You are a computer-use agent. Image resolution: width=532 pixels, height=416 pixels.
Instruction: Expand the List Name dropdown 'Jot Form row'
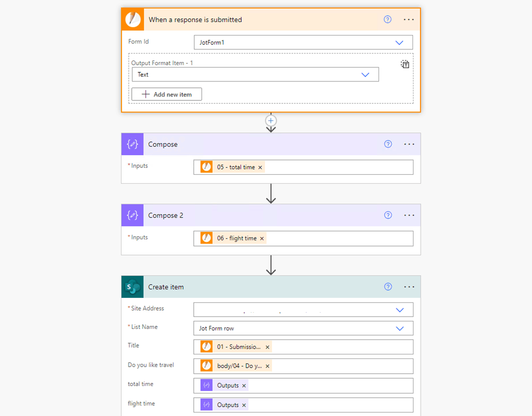point(400,328)
